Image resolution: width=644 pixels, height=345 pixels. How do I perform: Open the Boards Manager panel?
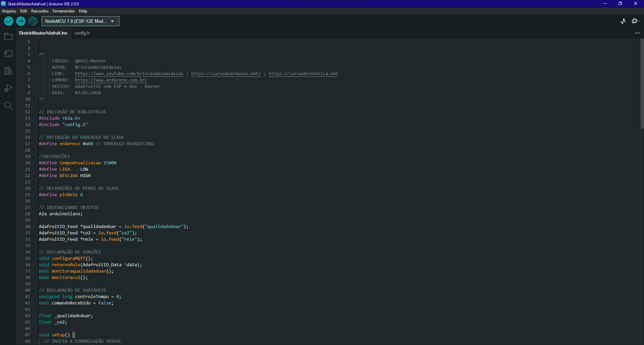click(8, 54)
